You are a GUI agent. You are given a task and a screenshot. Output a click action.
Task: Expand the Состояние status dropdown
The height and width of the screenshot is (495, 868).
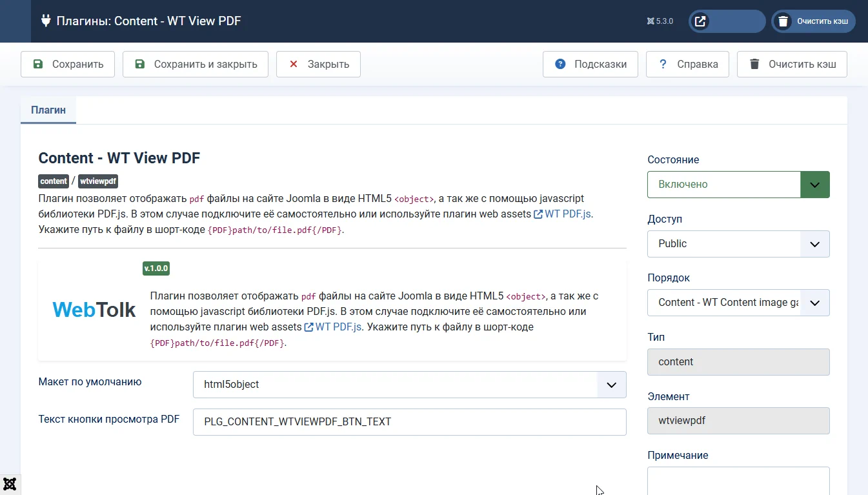(738, 185)
